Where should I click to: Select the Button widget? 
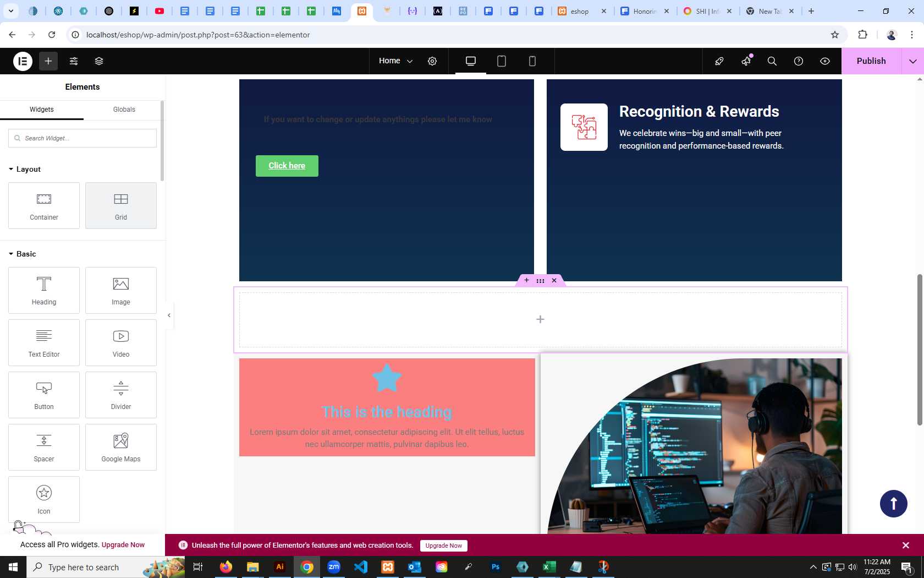click(44, 395)
